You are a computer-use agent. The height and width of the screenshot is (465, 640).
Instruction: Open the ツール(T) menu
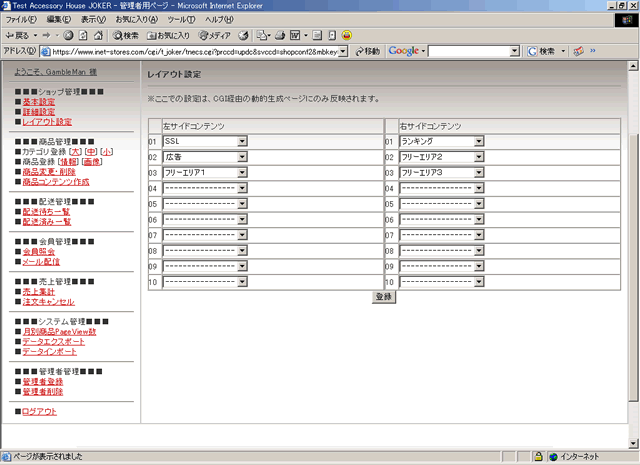pyautogui.click(x=181, y=19)
